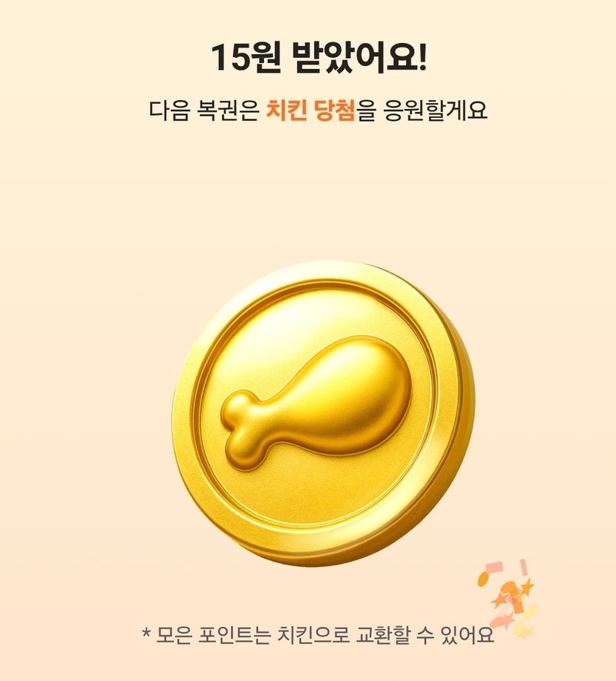This screenshot has height=681, width=616.
Task: Click the pink rectangle confetti piece
Action: coord(494,567)
